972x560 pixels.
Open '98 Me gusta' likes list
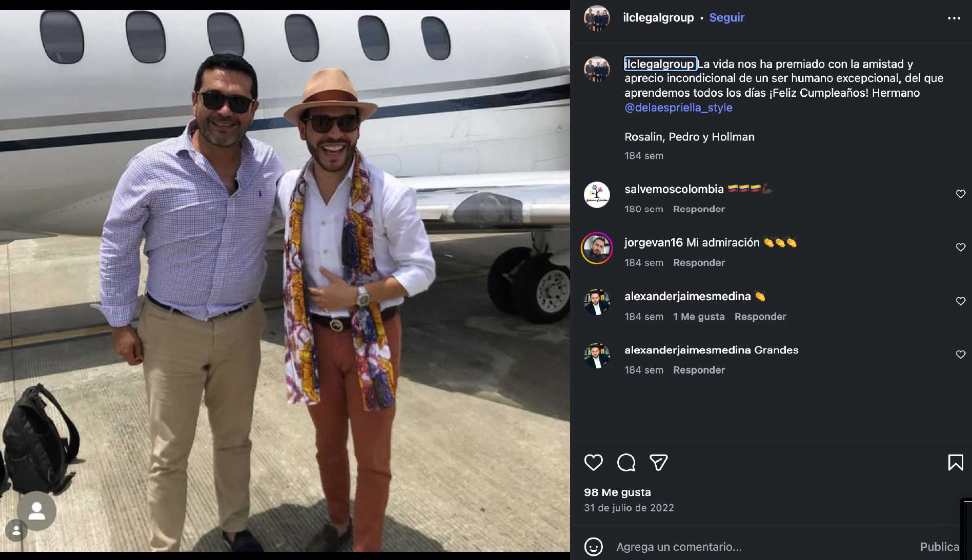pos(617,492)
